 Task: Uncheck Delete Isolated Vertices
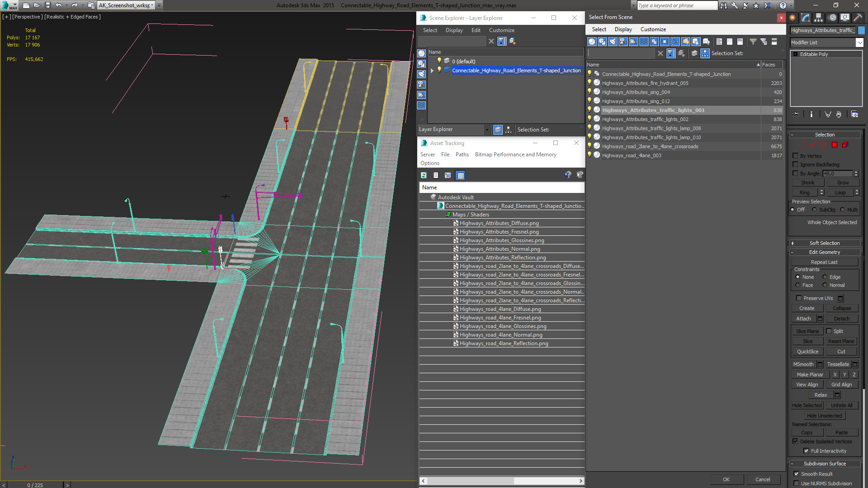click(795, 441)
